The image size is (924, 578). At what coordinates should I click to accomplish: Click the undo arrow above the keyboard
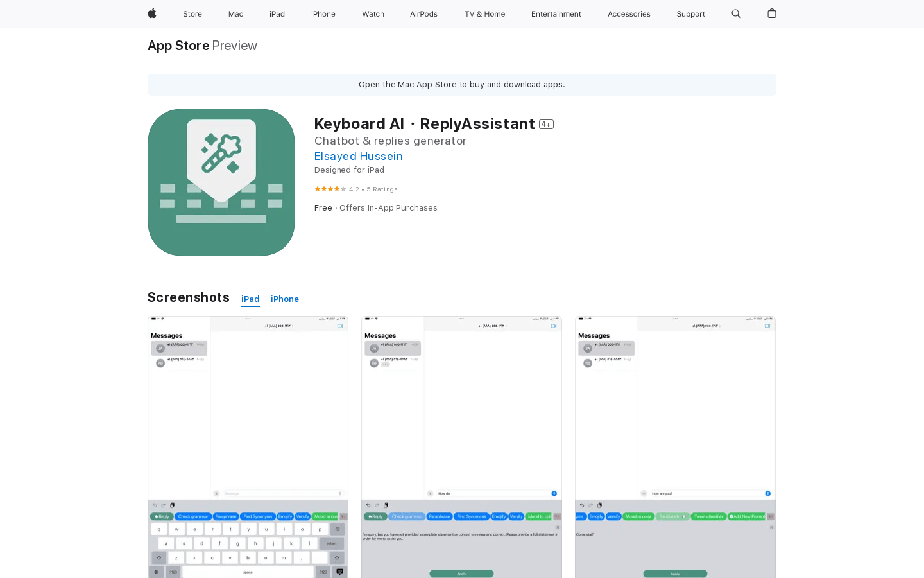pos(155,505)
